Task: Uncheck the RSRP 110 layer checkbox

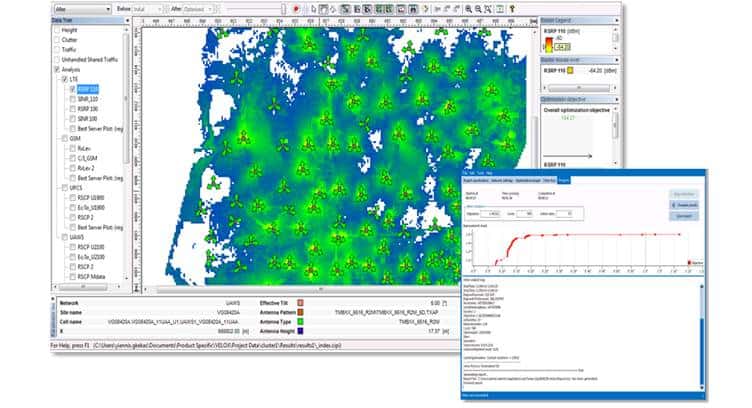Action: pyautogui.click(x=71, y=89)
